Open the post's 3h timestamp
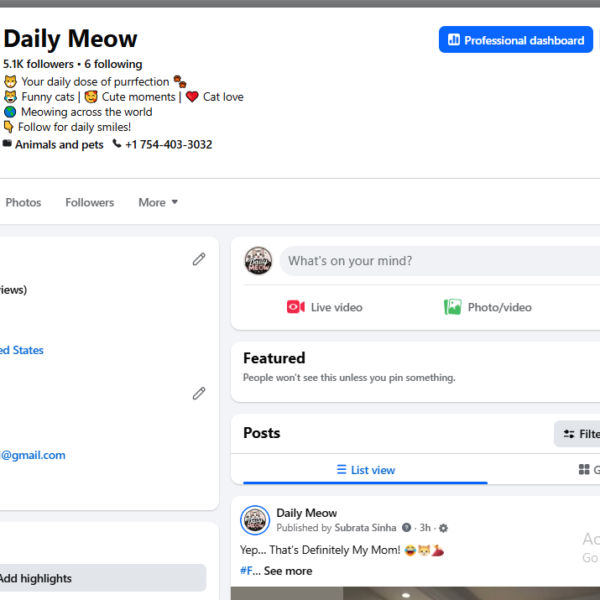 425,528
